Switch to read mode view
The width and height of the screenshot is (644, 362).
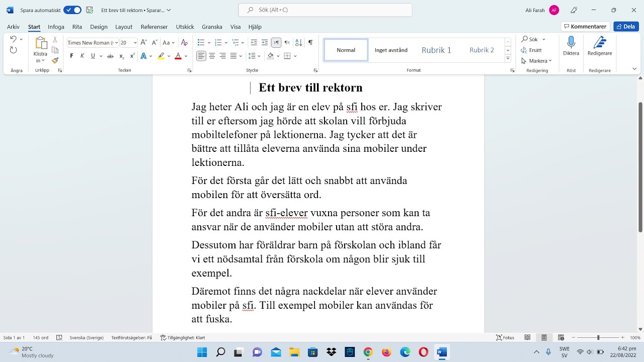(x=527, y=338)
